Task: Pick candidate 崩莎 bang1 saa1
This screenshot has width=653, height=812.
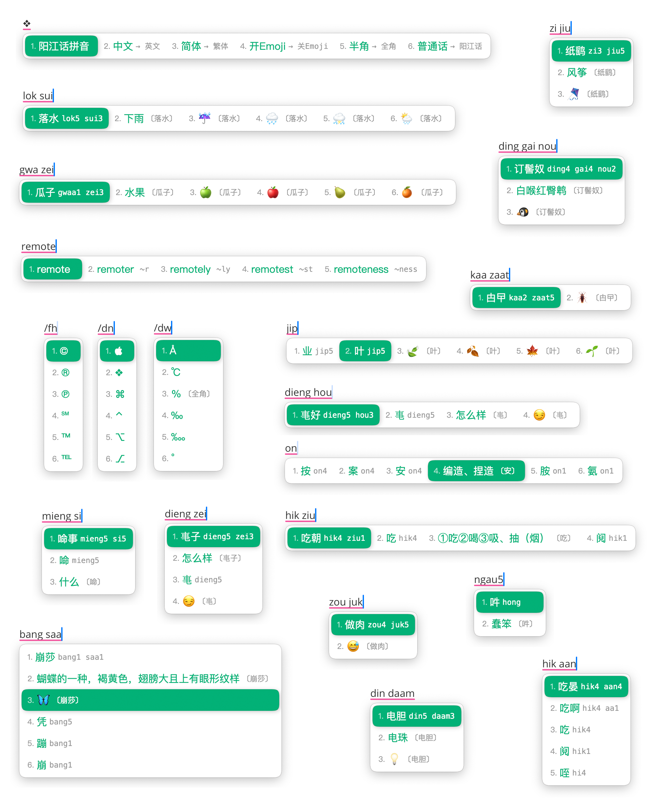Action: point(65,657)
